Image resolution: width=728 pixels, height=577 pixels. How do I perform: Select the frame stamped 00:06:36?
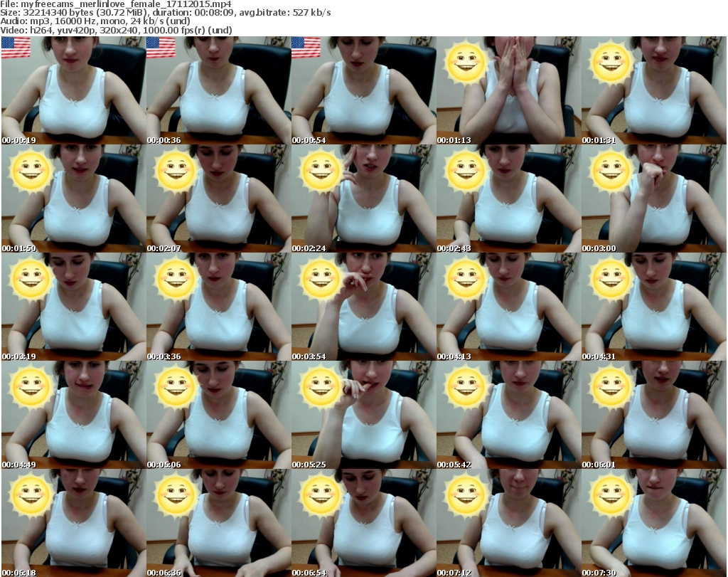(x=219, y=523)
